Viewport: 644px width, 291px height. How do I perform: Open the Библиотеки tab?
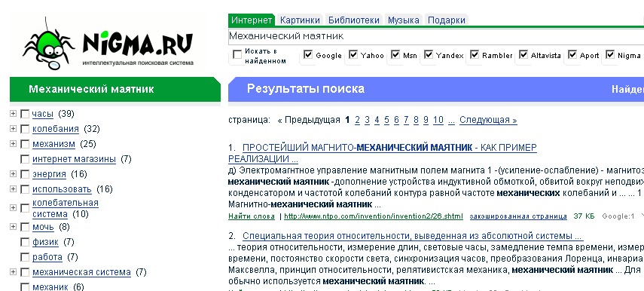click(353, 20)
